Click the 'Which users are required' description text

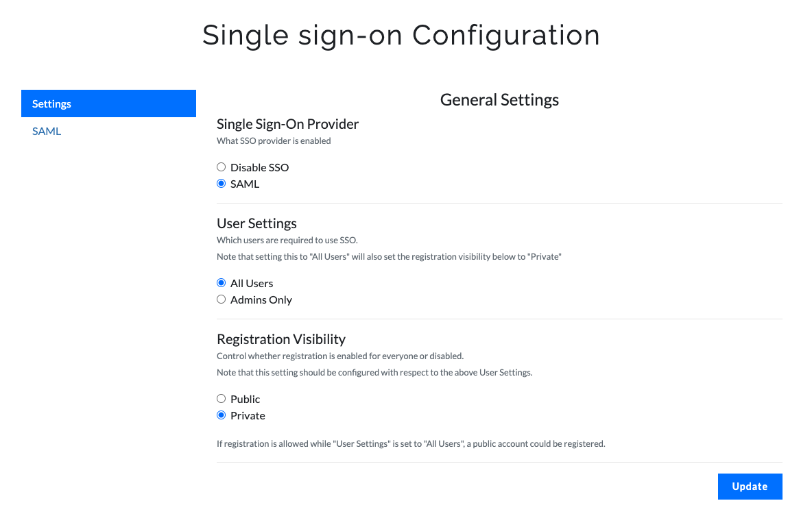[287, 241]
